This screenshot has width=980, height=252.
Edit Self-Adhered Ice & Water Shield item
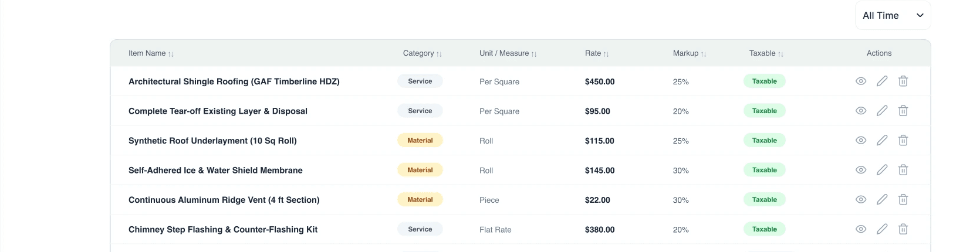(882, 170)
